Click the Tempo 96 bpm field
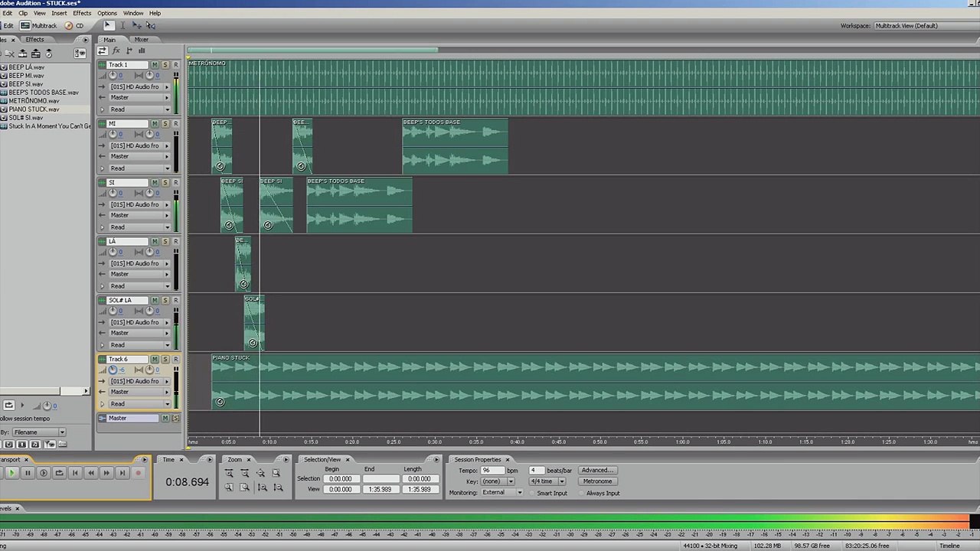Image resolution: width=980 pixels, height=551 pixels. 492,470
